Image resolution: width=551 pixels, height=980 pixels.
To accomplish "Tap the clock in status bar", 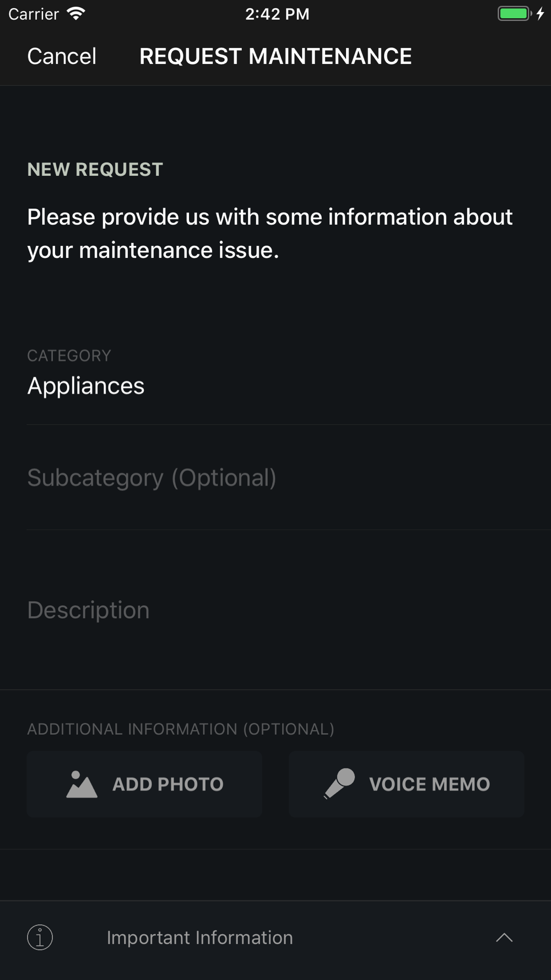I will tap(277, 14).
